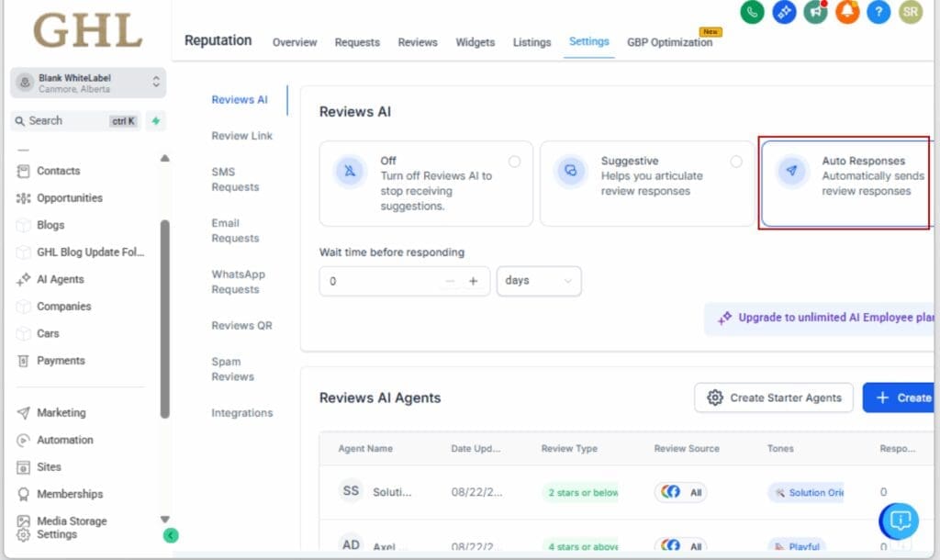Open help using the question mark icon
This screenshot has width=940, height=560.
pos(878,14)
